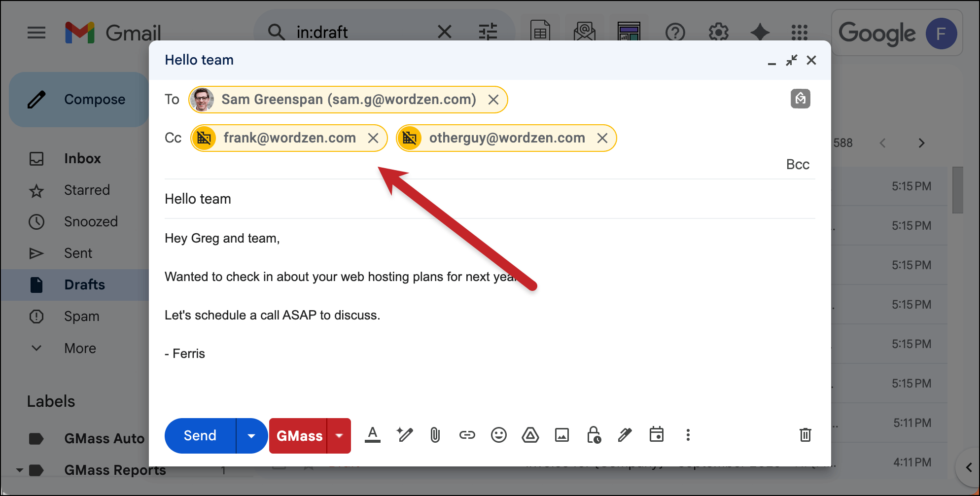Screen dimensions: 980x496
Task: Insert files using Google Drive icon
Action: [530, 435]
